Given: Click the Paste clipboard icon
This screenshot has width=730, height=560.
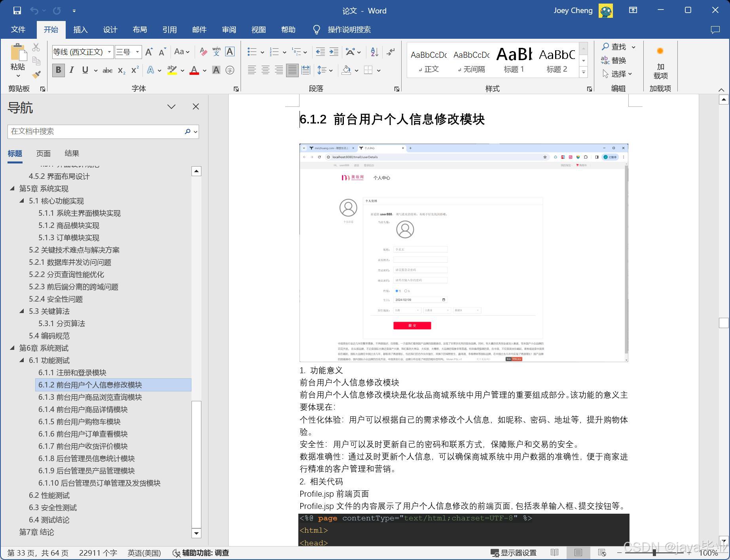Looking at the screenshot, I should (x=18, y=53).
